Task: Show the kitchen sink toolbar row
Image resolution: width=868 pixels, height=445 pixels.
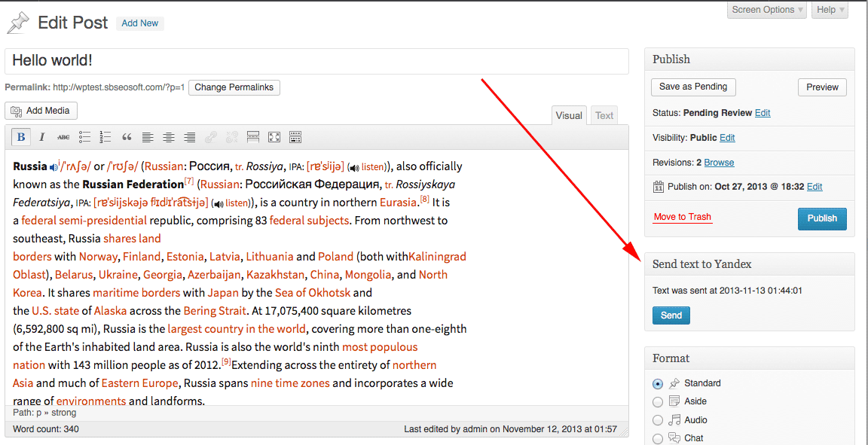Action: tap(295, 137)
